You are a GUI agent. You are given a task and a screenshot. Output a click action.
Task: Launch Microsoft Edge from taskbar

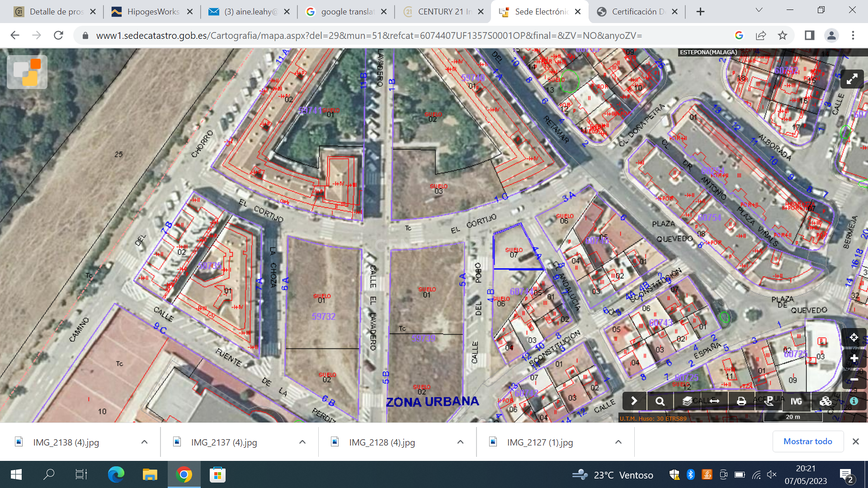(x=116, y=474)
